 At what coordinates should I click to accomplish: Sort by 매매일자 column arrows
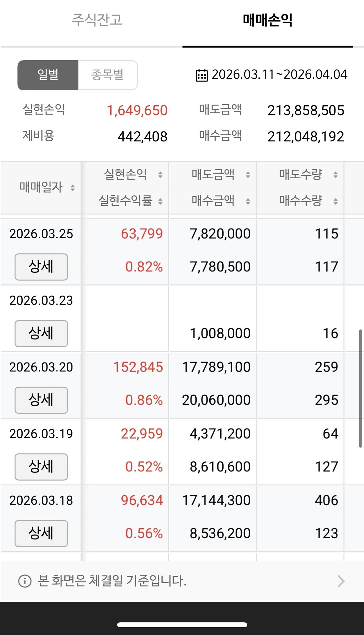73,187
